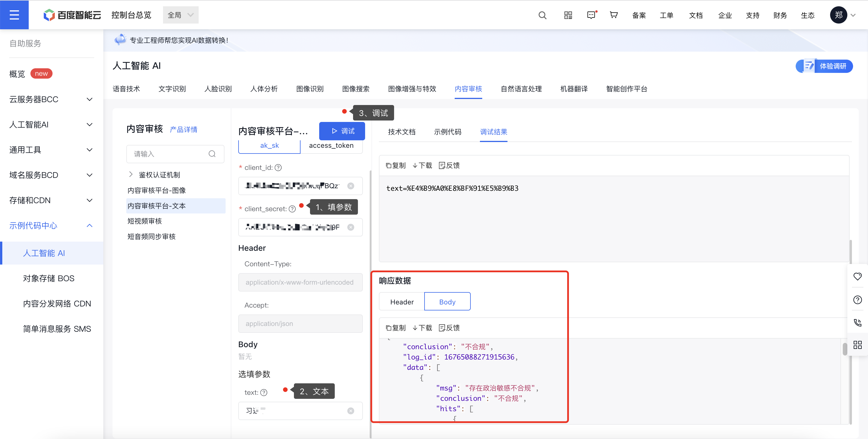
Task: Download the response body with 下载
Action: click(422, 328)
